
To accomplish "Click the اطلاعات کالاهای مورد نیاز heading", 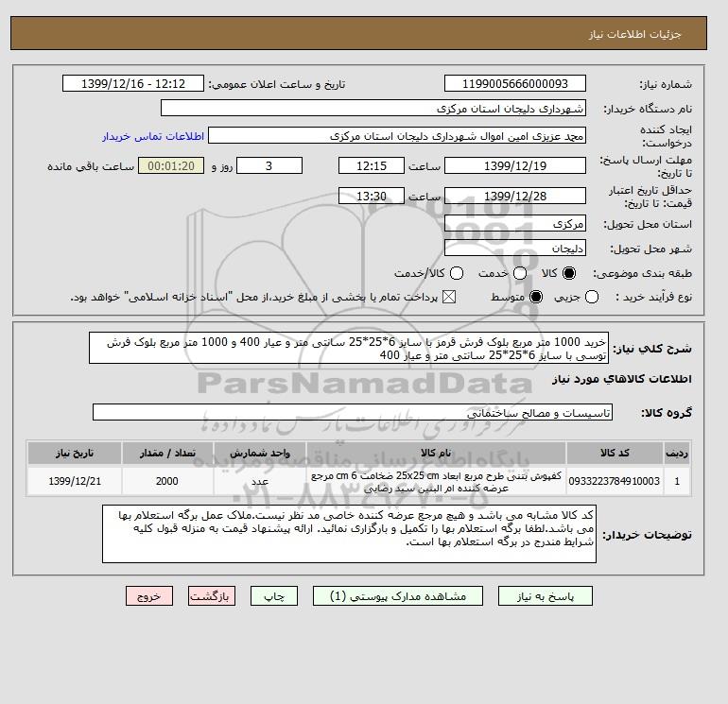I will pyautogui.click(x=622, y=379).
